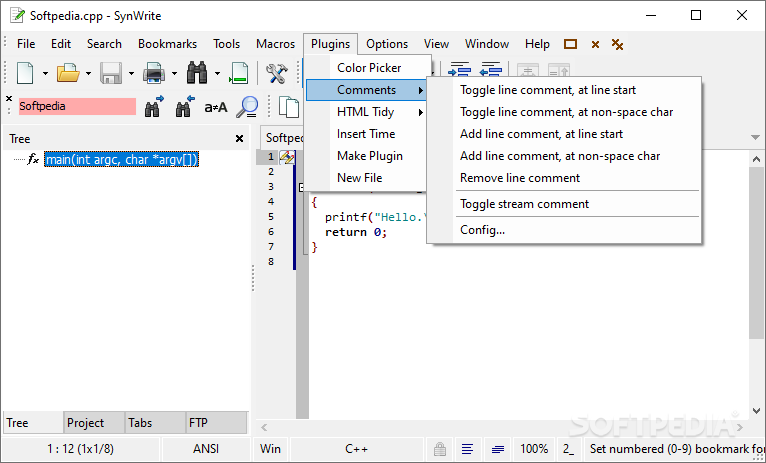Screen dimensions: 766x463
Task: Click the Indent lines toolbar icon
Action: tap(459, 69)
